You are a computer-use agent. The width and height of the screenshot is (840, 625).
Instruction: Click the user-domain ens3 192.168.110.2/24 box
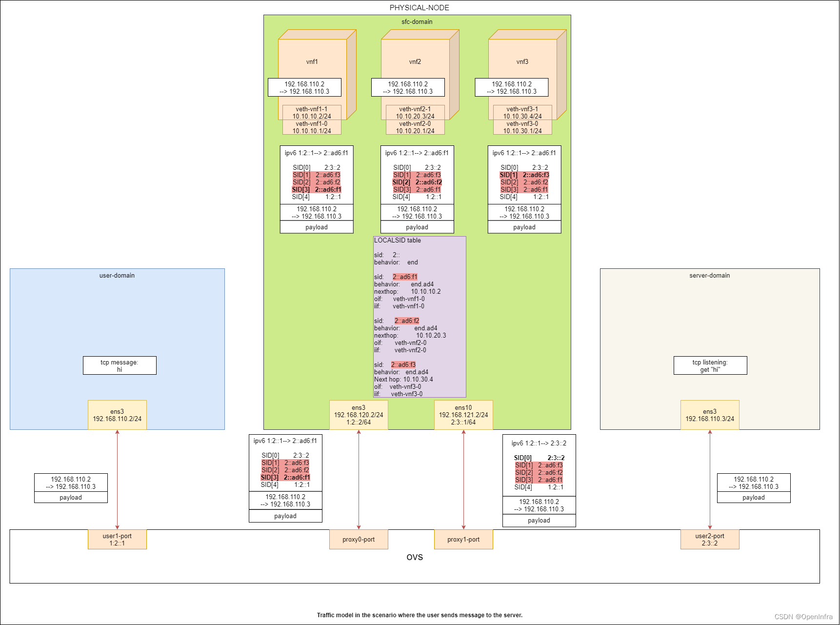click(117, 415)
